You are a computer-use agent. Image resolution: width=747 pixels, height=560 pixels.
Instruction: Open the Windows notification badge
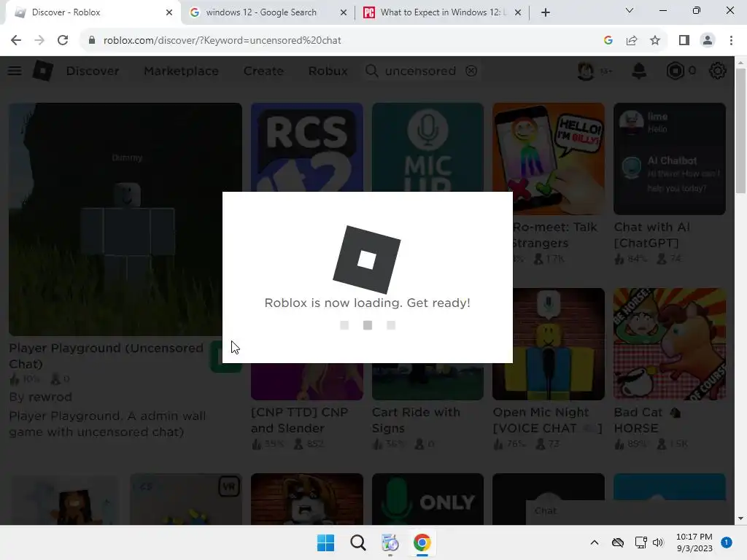pyautogui.click(x=727, y=542)
